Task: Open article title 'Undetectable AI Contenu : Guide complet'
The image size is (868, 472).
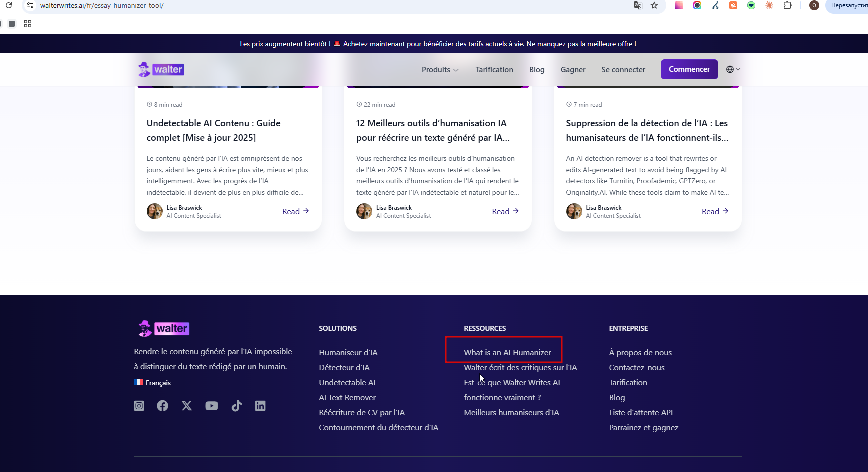Action: coord(214,130)
